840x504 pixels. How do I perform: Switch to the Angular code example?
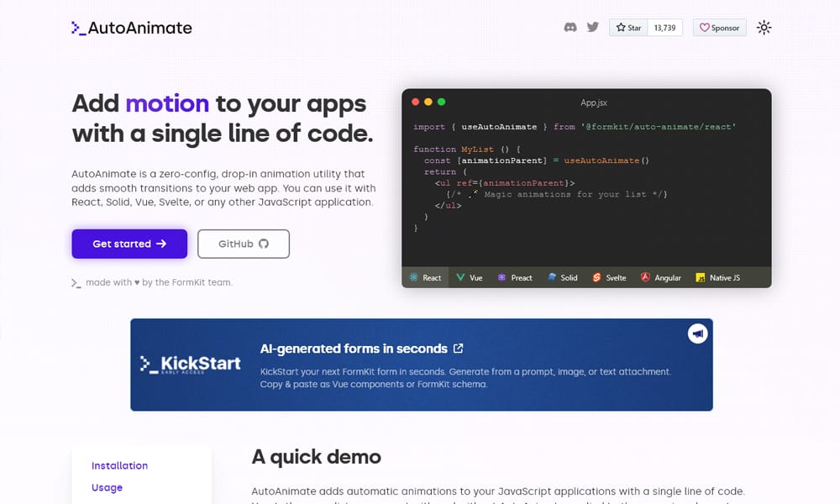pyautogui.click(x=661, y=277)
